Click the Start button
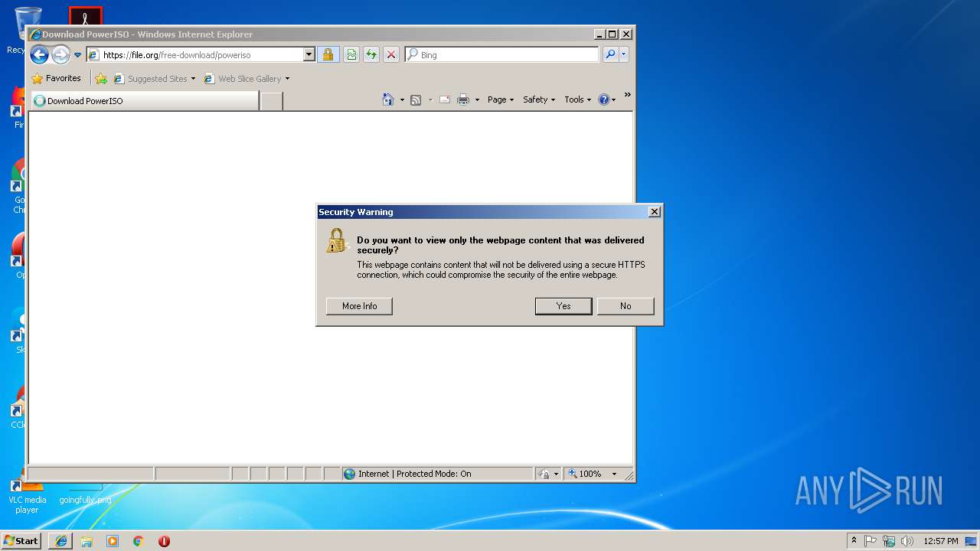This screenshot has width=980, height=551. point(21,540)
